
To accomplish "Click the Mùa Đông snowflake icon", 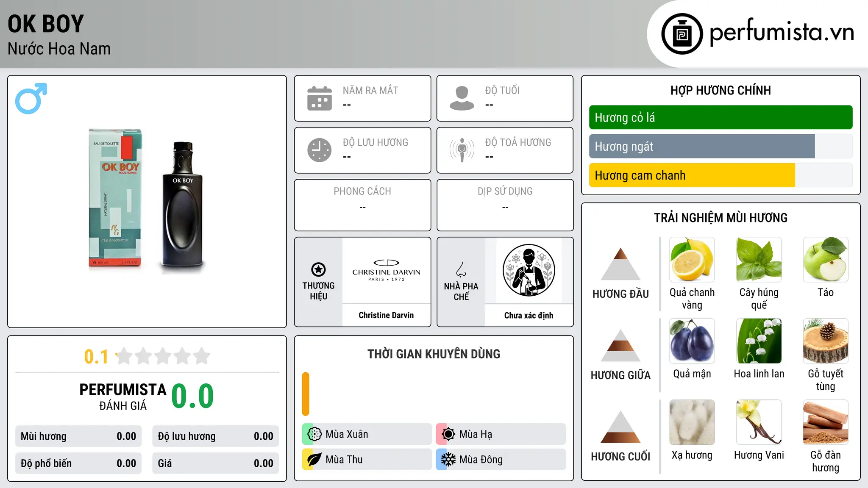I will pos(448,460).
